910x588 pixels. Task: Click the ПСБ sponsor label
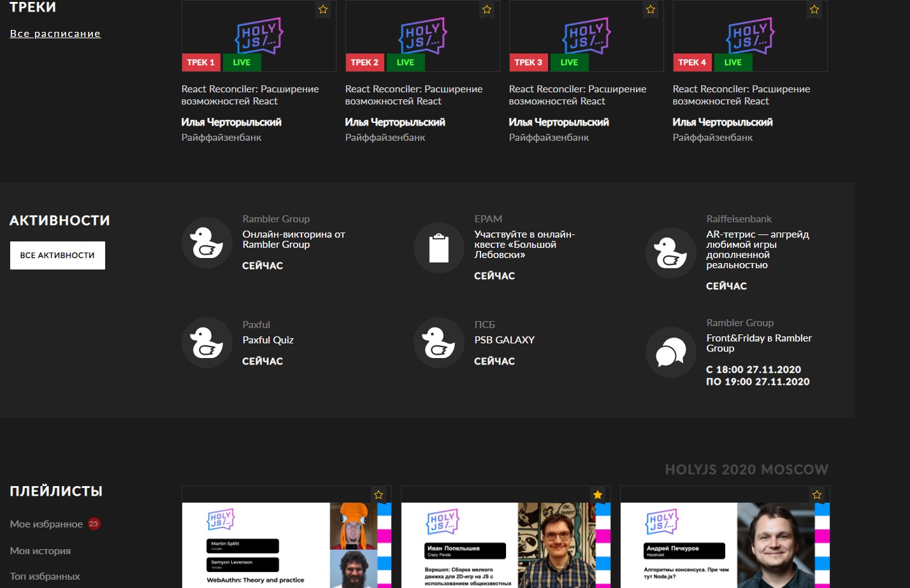(x=484, y=325)
